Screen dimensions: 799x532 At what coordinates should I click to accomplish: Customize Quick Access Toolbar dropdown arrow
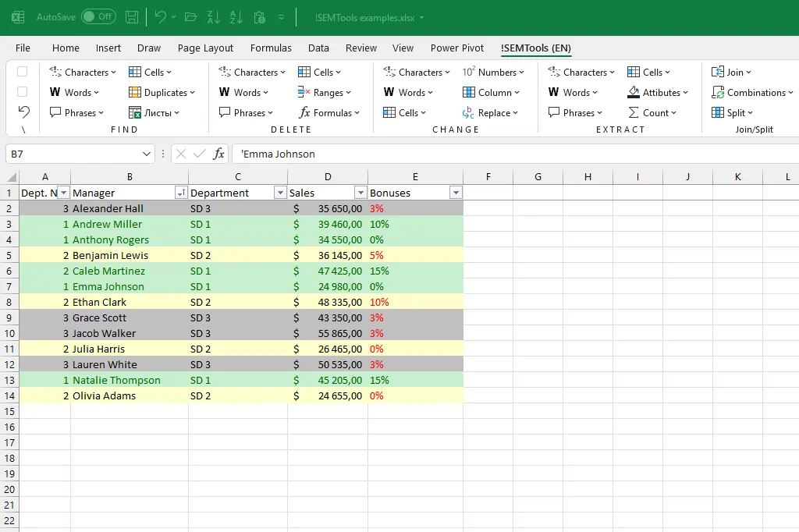[x=281, y=17]
